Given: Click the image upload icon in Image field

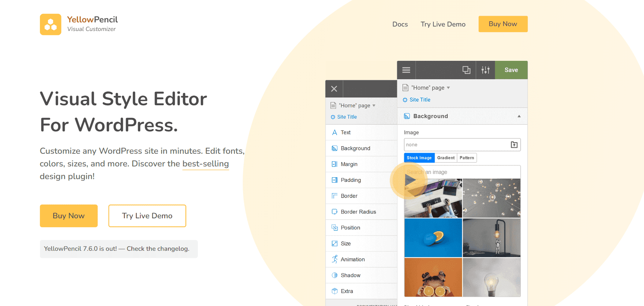Looking at the screenshot, I should point(514,145).
